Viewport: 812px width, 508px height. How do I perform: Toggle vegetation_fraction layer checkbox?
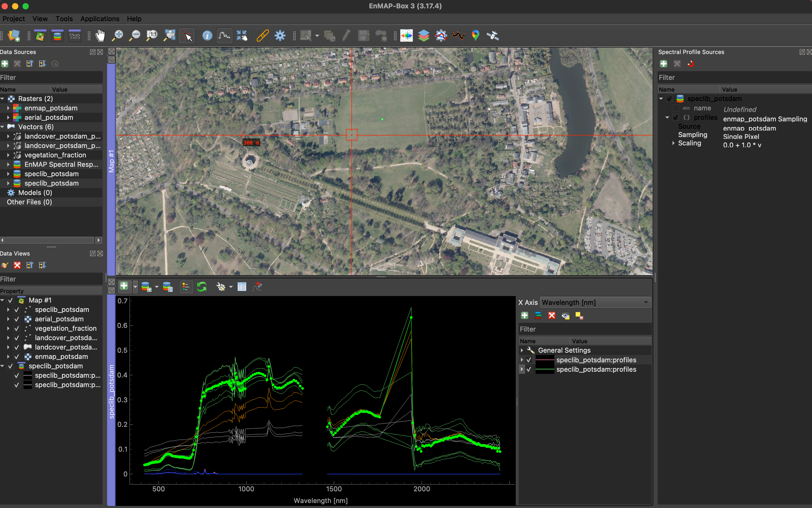[16, 328]
